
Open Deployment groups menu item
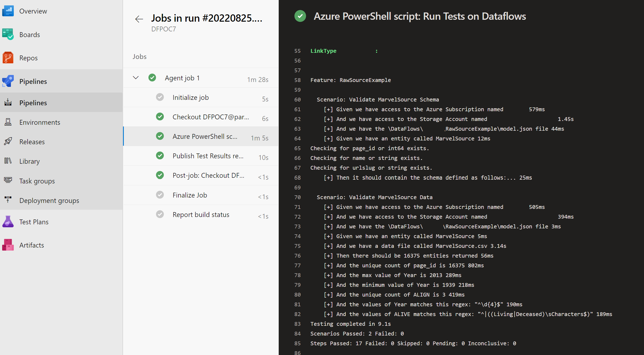pyautogui.click(x=49, y=200)
